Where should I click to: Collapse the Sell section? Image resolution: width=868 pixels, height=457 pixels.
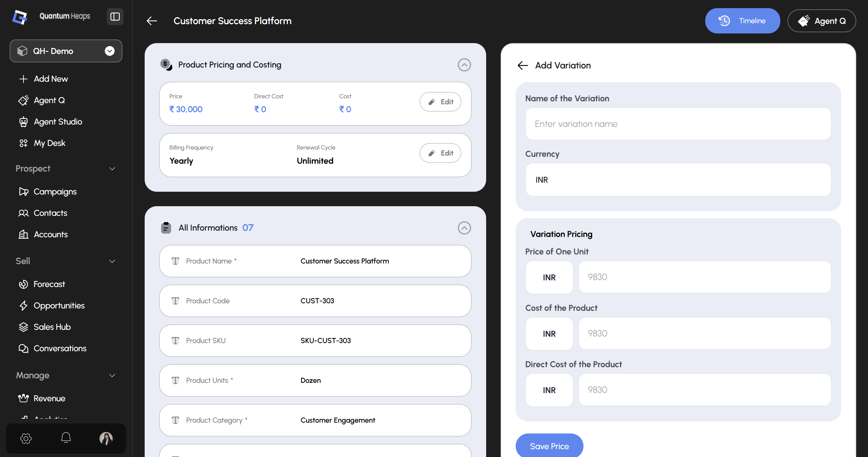click(x=112, y=261)
